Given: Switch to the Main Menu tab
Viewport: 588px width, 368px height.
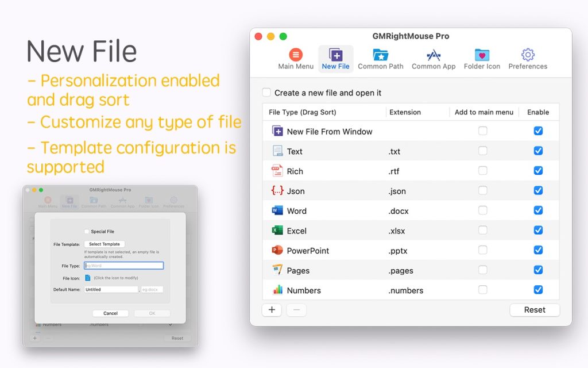Looking at the screenshot, I should (x=295, y=55).
